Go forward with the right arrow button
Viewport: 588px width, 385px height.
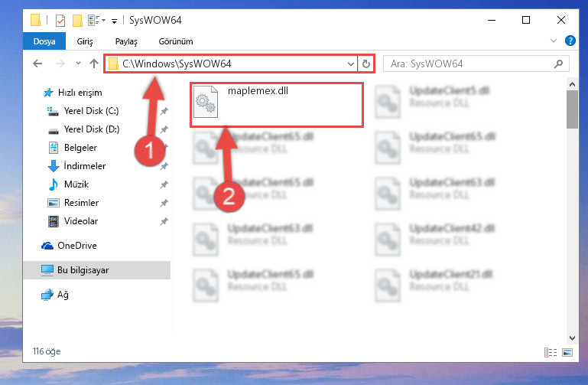tap(60, 64)
